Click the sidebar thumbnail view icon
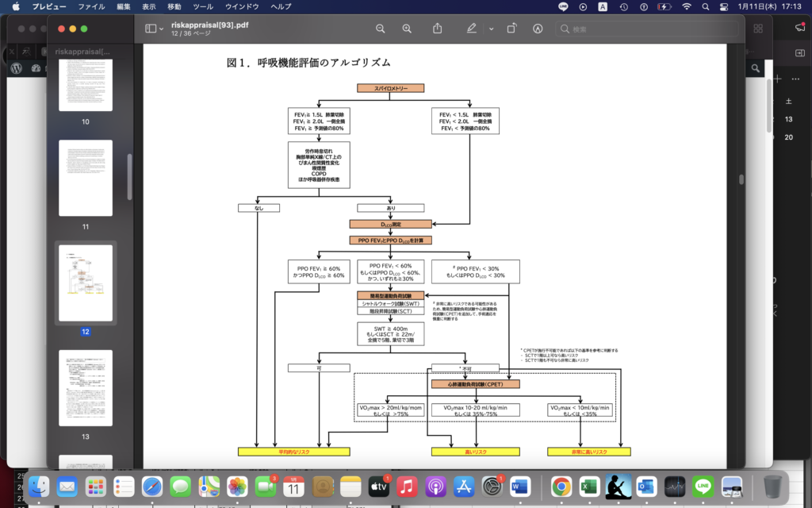812x508 pixels. [149, 29]
